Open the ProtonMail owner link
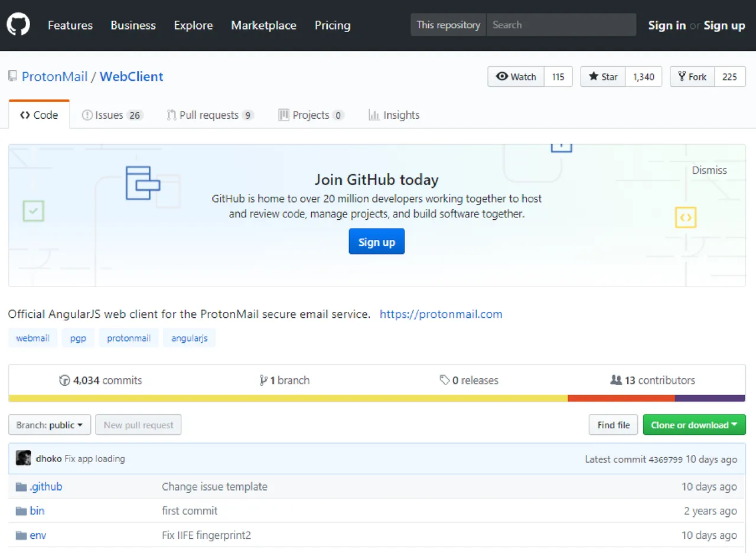 pos(55,76)
